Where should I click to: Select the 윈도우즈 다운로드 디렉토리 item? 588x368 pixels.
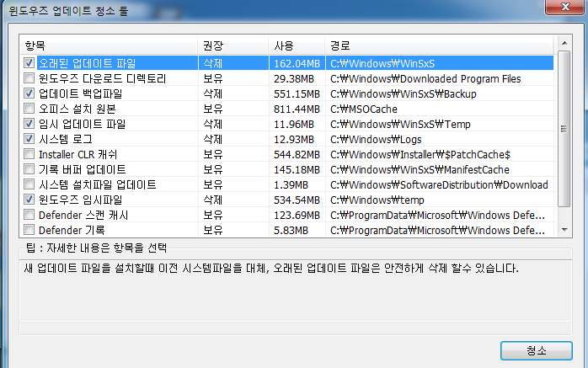coord(103,78)
